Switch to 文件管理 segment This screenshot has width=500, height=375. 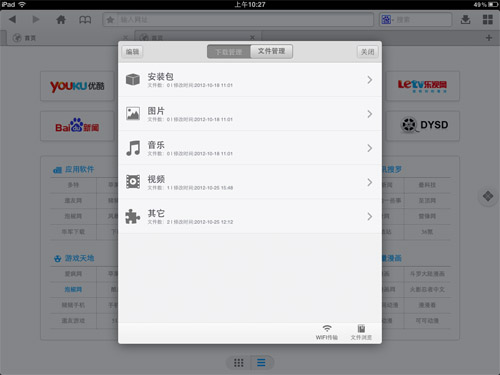pos(271,51)
